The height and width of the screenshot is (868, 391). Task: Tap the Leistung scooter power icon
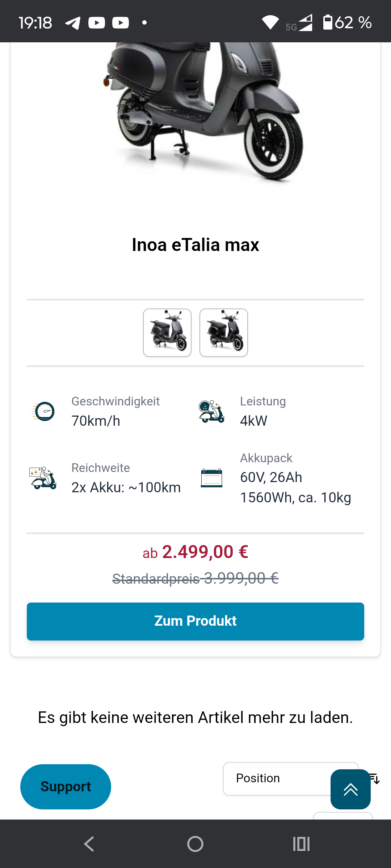pos(211,411)
